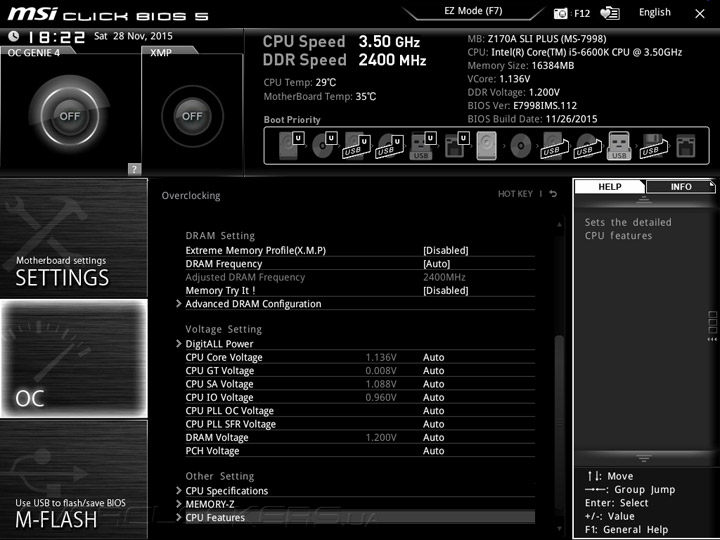
Task: Click the CPU Core Voltage label
Action: 224,357
